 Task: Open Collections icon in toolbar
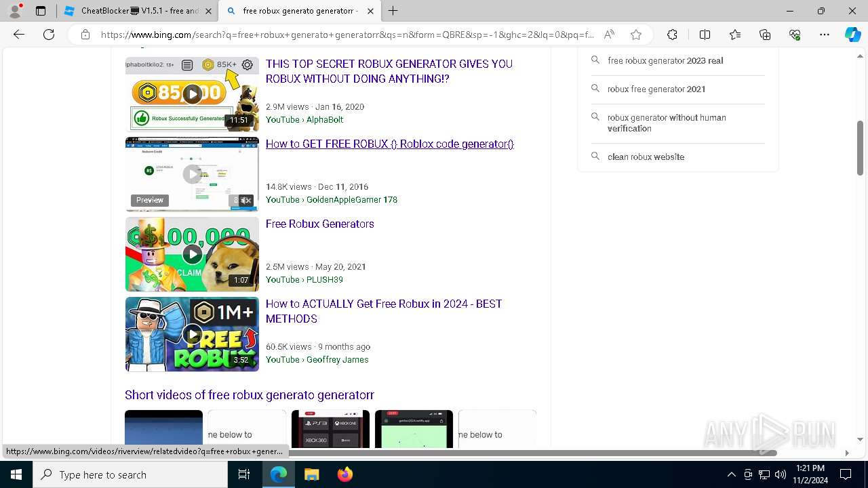coord(765,35)
